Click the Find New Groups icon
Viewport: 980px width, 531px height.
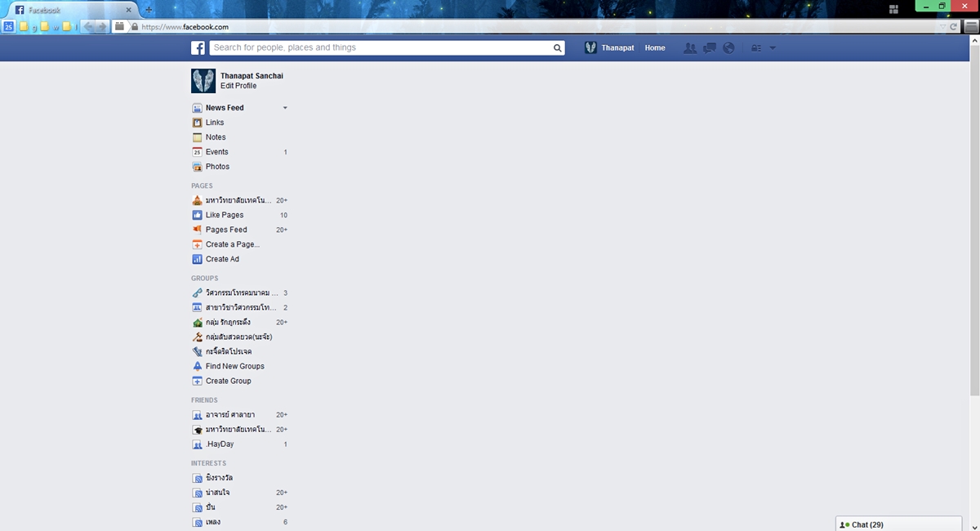(x=197, y=366)
